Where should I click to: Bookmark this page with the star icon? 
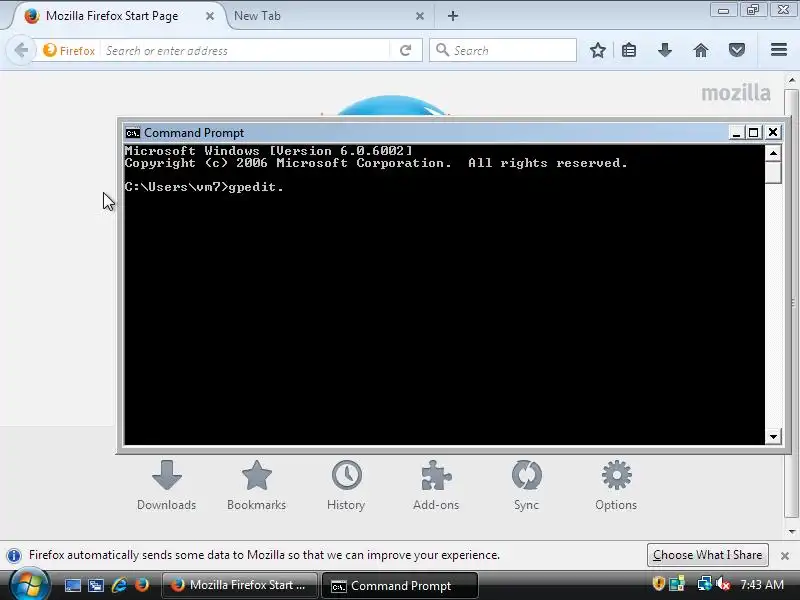click(598, 51)
